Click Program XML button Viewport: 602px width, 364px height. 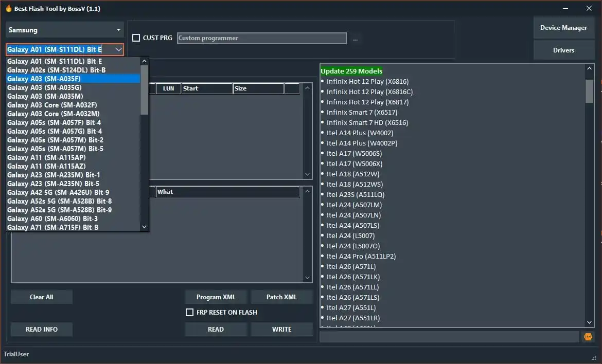click(216, 297)
